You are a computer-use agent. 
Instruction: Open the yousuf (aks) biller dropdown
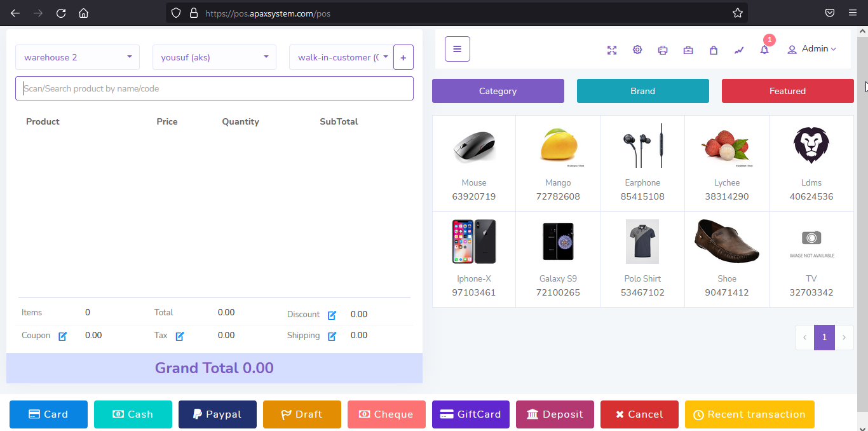tap(214, 57)
